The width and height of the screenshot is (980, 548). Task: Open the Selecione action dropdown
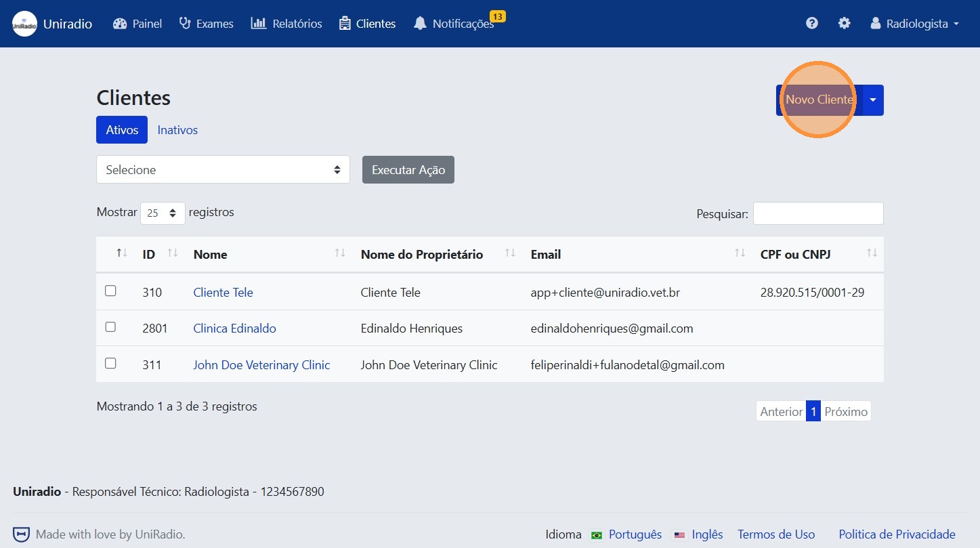tap(222, 169)
